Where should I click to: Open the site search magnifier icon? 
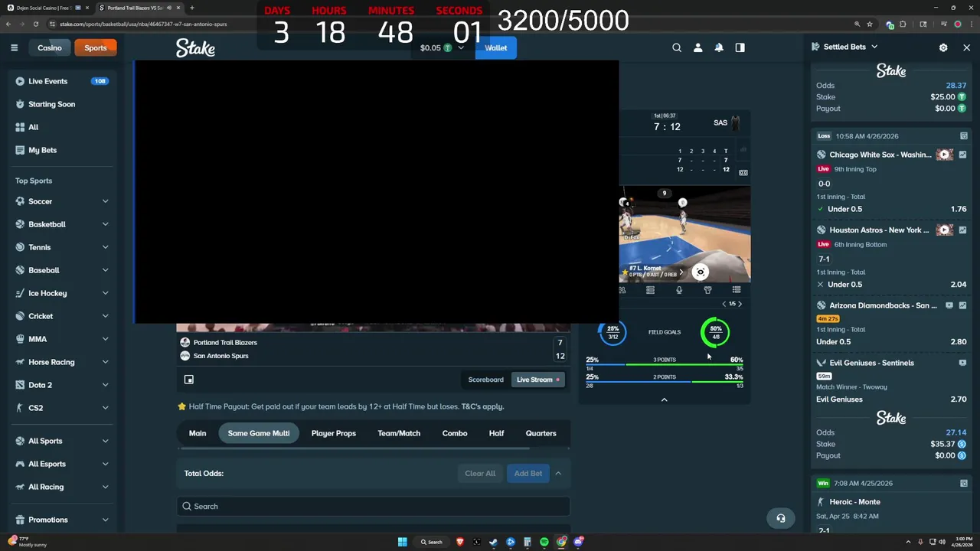click(677, 47)
